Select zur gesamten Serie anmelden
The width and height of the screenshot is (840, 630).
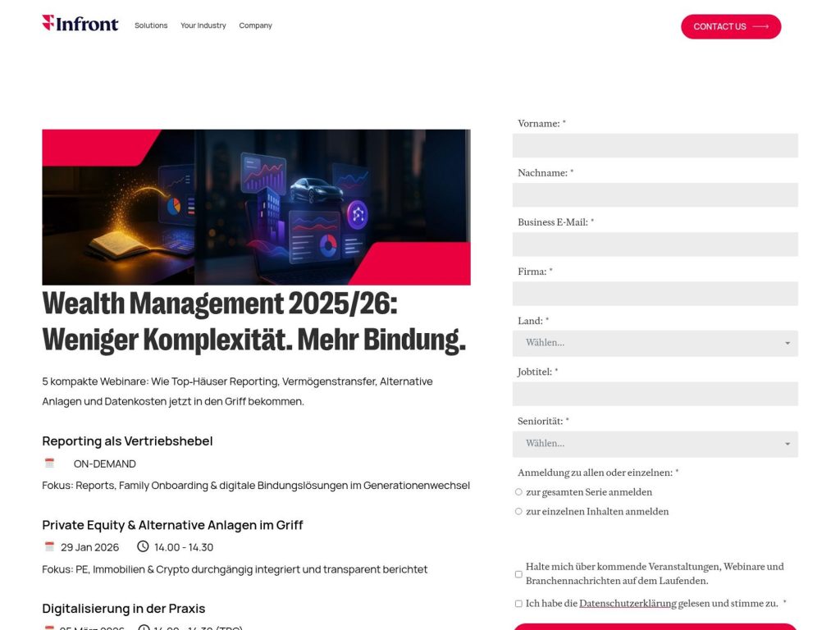click(x=518, y=491)
